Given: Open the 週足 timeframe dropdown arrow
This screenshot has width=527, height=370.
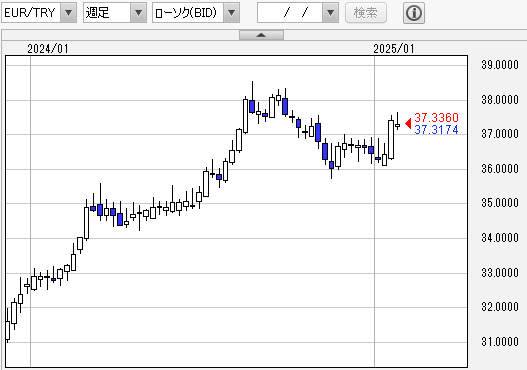Looking at the screenshot, I should pyautogui.click(x=138, y=13).
